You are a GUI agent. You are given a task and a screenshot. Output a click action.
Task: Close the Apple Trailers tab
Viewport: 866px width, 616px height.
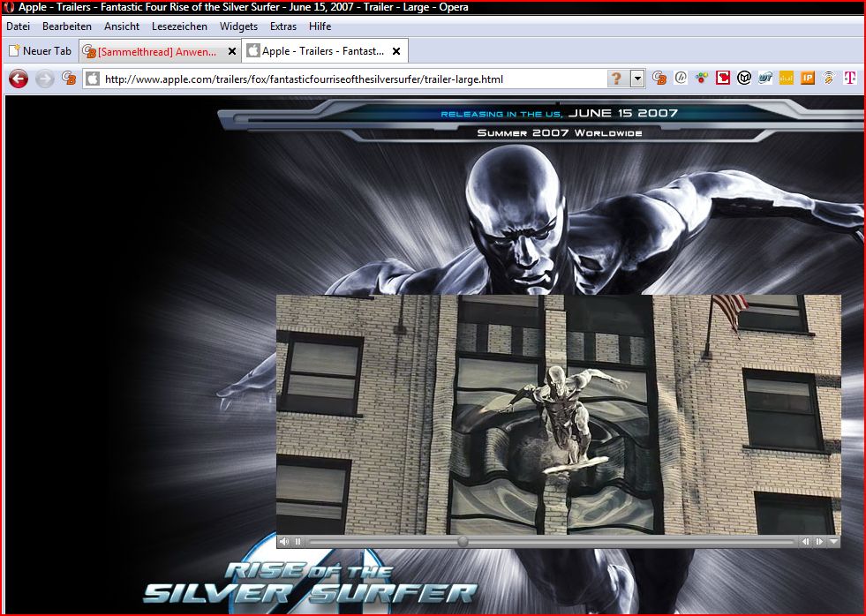396,51
